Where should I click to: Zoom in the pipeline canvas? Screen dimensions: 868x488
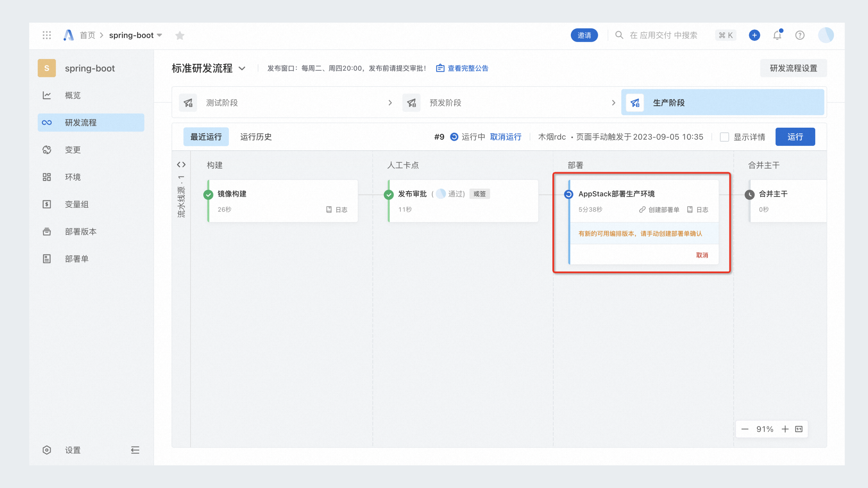[x=785, y=429]
